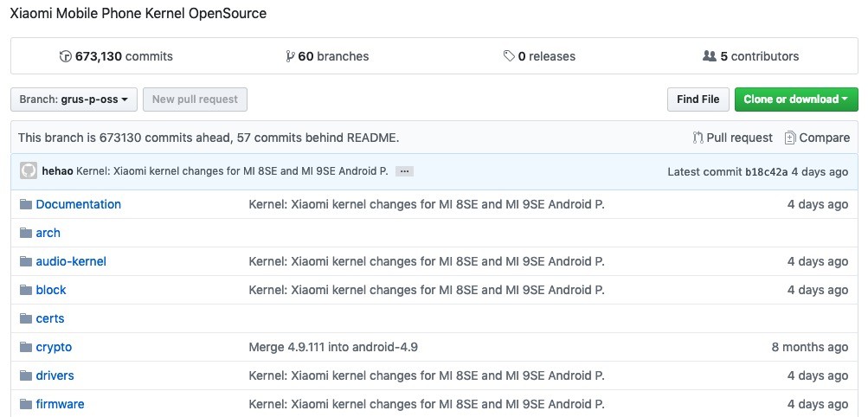Image resolution: width=868 pixels, height=417 pixels.
Task: Open the drivers folder link
Action: [x=55, y=375]
